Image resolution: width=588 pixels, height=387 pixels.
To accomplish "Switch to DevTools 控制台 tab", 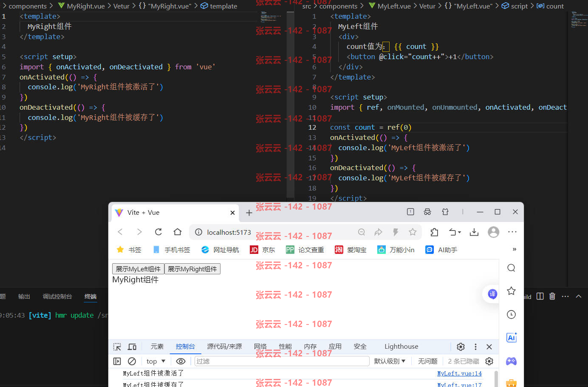I will pyautogui.click(x=185, y=347).
